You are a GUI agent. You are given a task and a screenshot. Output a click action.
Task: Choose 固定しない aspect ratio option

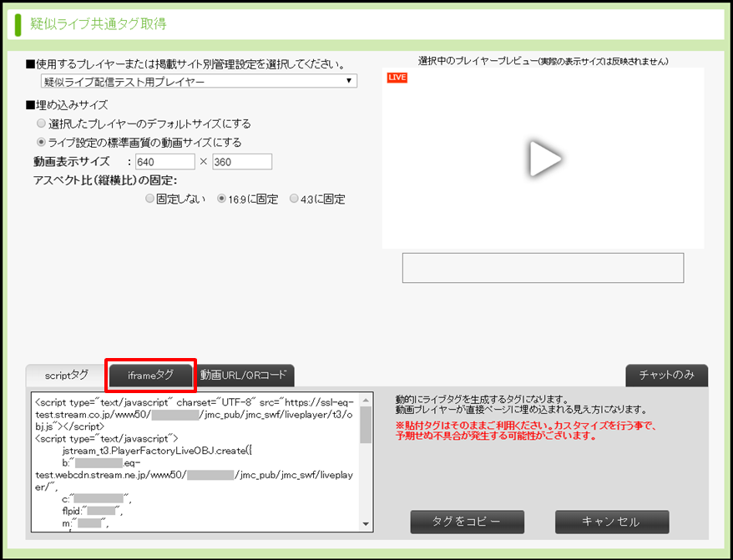click(x=149, y=199)
